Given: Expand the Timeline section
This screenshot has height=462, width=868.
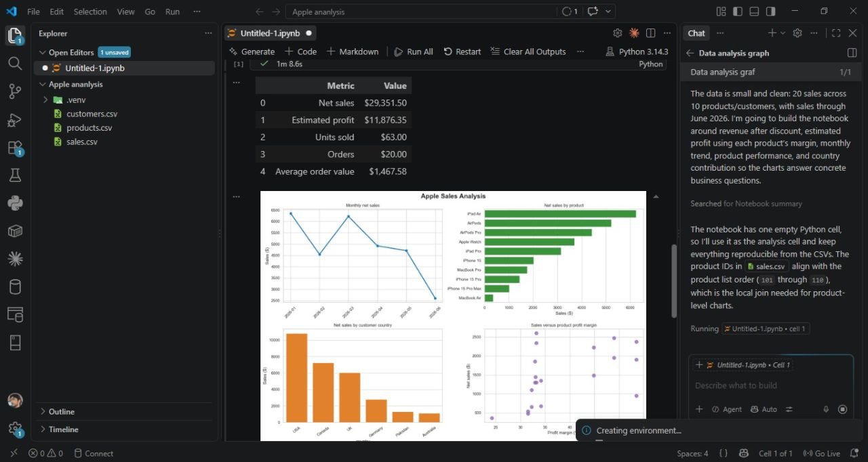Looking at the screenshot, I should pos(63,429).
